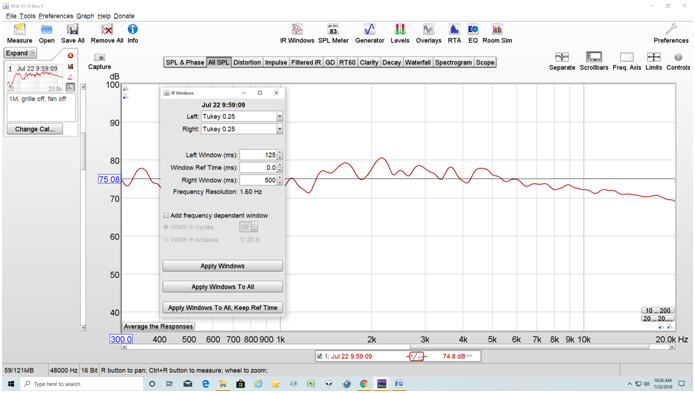The width and height of the screenshot is (695, 393).
Task: Open the Left window type dropdown
Action: tap(280, 117)
